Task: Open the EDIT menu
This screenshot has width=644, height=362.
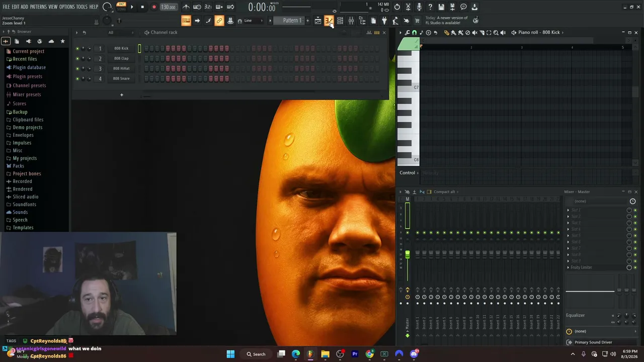Action: pyautogui.click(x=16, y=7)
